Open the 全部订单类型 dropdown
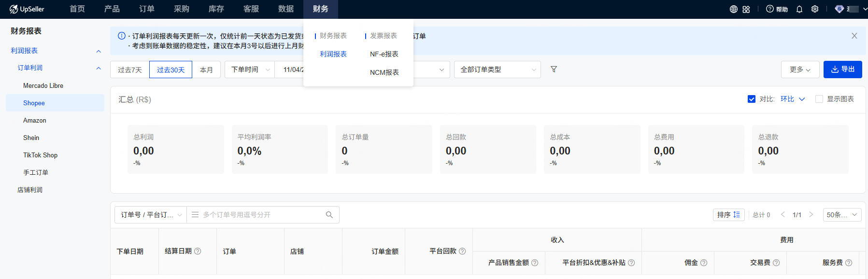Screen dimensions: 868x279 [x=498, y=70]
